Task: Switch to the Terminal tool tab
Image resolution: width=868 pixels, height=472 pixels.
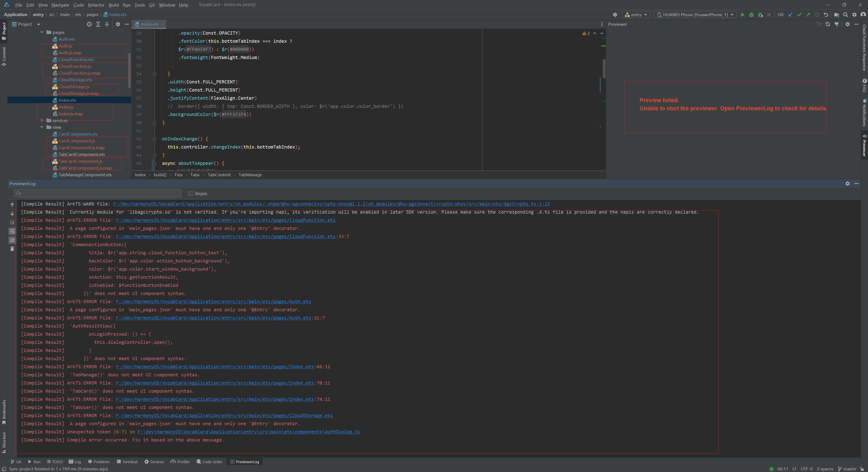Action: click(x=127, y=462)
